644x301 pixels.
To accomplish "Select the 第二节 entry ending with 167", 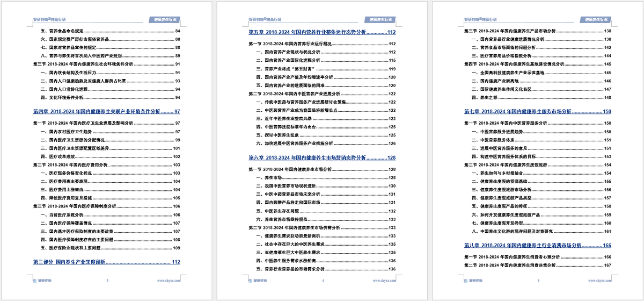I will [537, 265].
